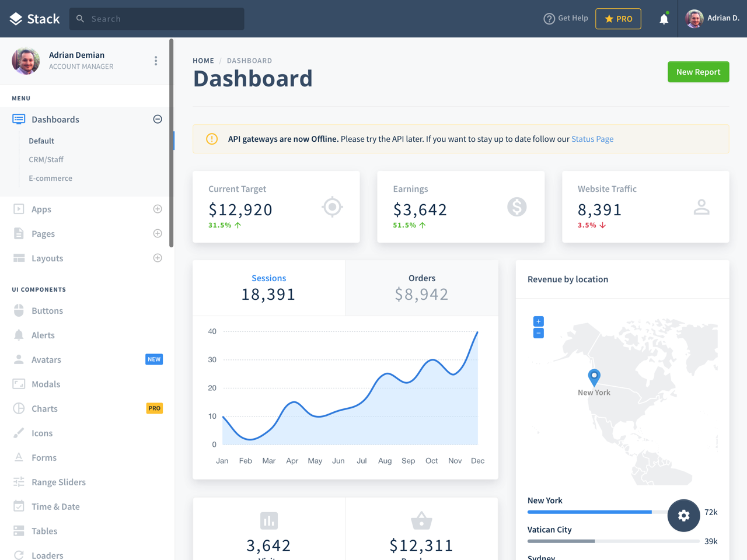This screenshot has width=747, height=560.
Task: Click the New Report button
Action: point(698,72)
